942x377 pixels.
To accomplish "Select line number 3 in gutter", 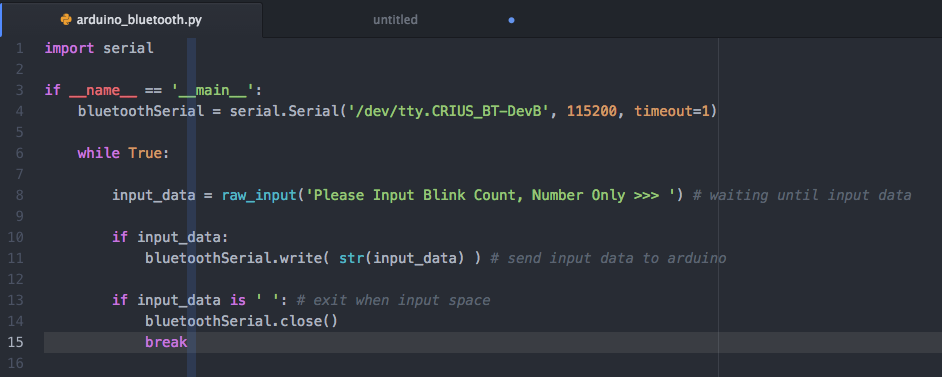I will coord(20,90).
